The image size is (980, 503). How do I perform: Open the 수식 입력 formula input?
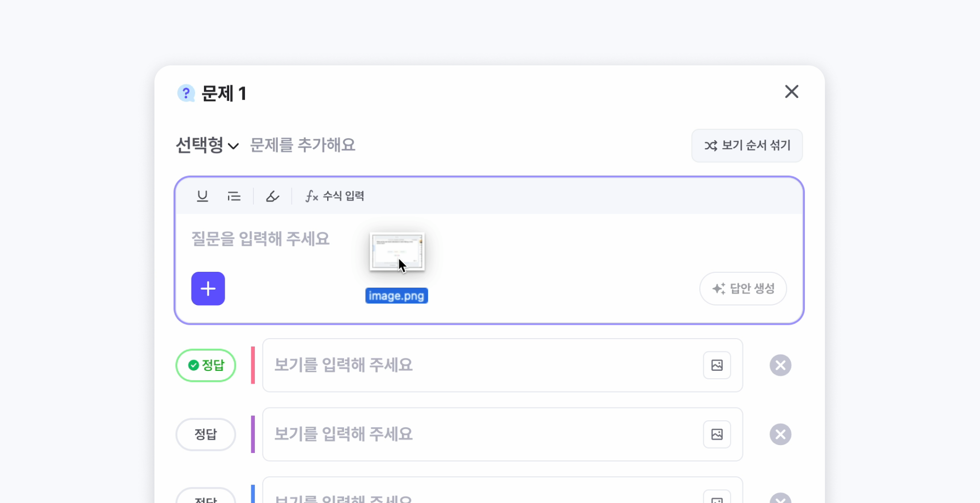pos(335,196)
